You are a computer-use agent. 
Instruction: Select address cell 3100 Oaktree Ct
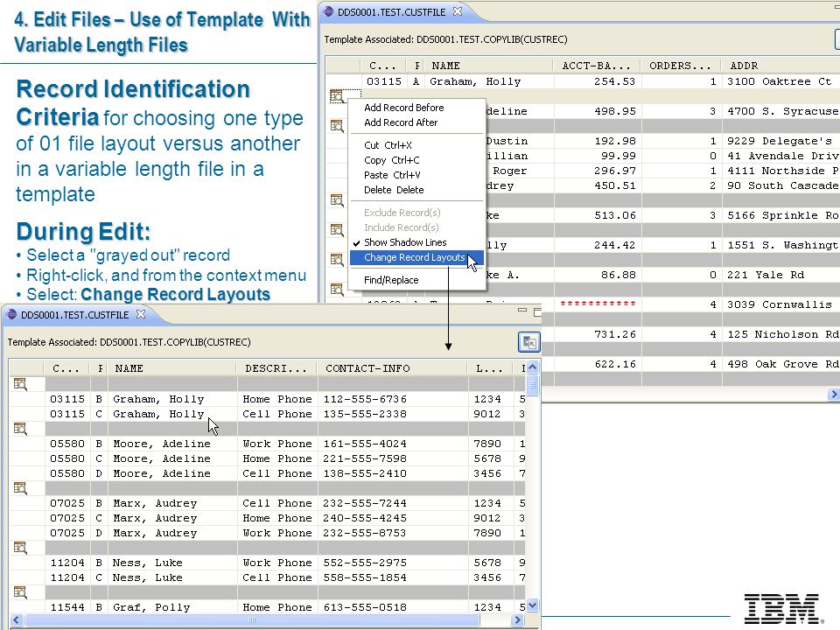781,81
